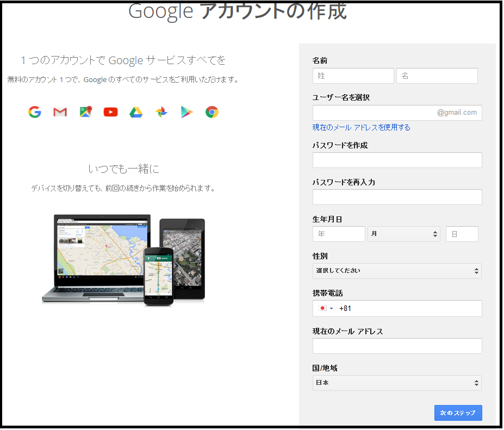The height and width of the screenshot is (430, 504).
Task: Click the 1 つのアカウントで Google heading
Action: [123, 60]
